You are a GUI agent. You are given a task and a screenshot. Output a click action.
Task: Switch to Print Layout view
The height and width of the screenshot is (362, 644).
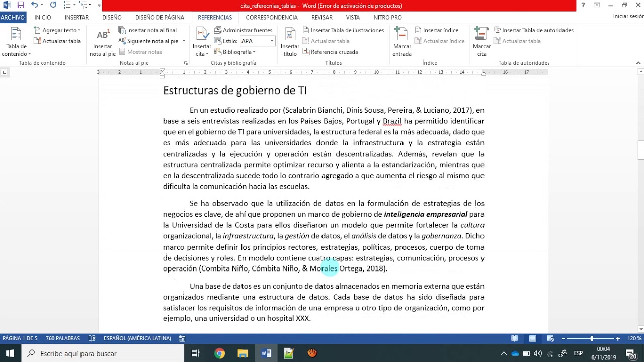pos(532,339)
